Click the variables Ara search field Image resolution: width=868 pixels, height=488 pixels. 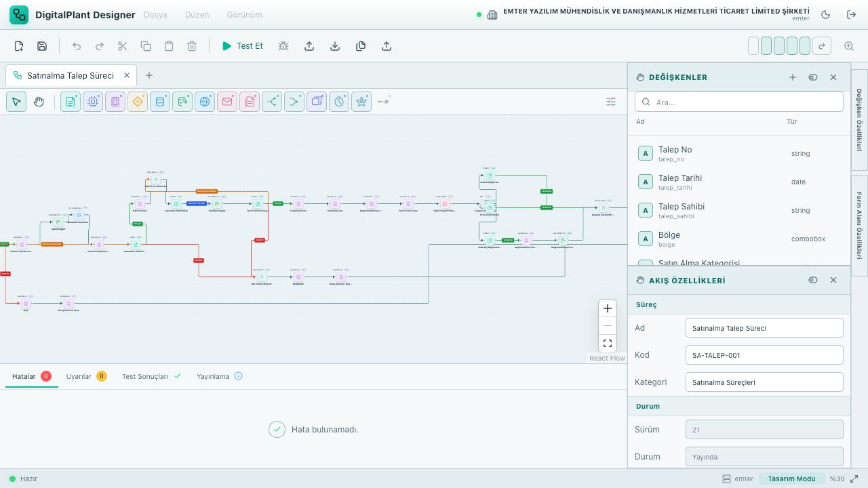(x=739, y=102)
